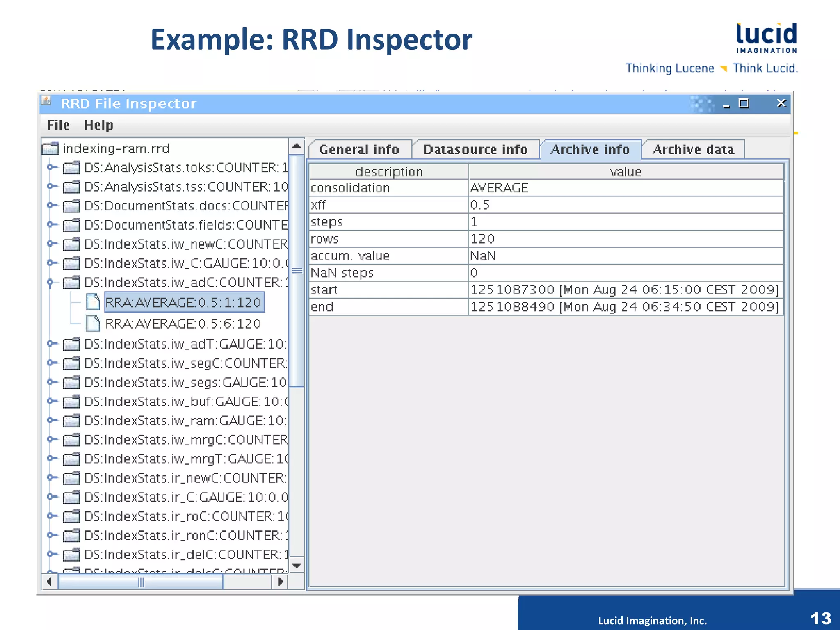Select the start timestamp 1251087300 cell
Image resolution: width=840 pixels, height=630 pixels.
pos(625,290)
